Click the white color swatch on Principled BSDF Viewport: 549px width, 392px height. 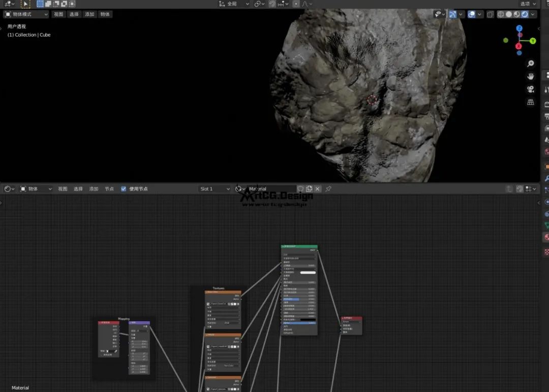[308, 273]
